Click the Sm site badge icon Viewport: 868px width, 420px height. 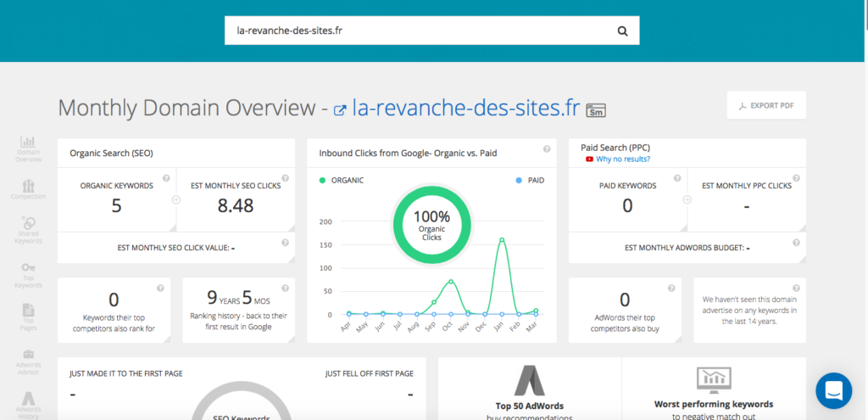pos(596,109)
